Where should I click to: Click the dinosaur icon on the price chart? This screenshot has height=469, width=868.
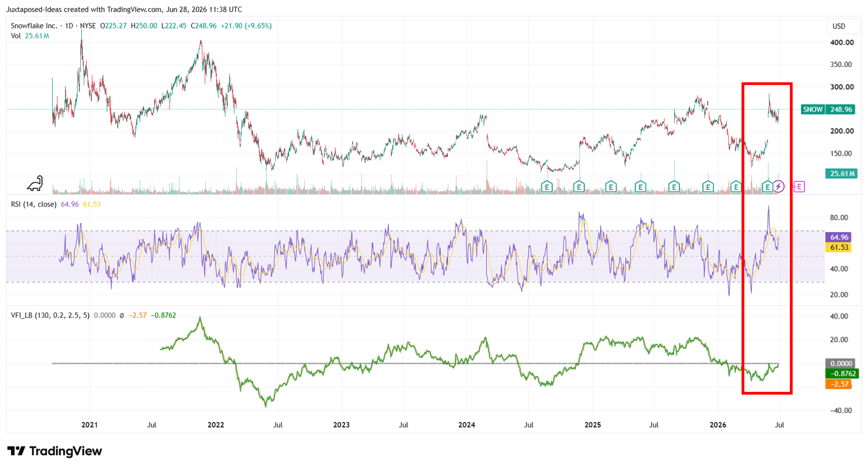pos(35,183)
